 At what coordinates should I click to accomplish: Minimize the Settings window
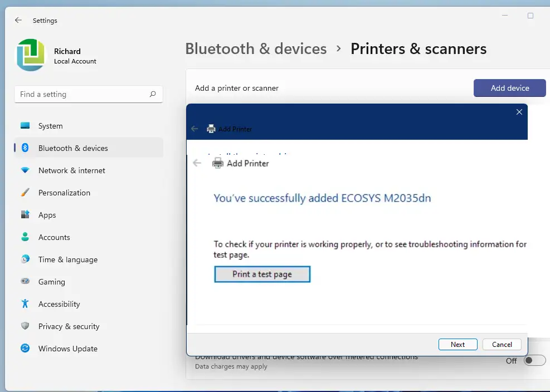point(505,16)
